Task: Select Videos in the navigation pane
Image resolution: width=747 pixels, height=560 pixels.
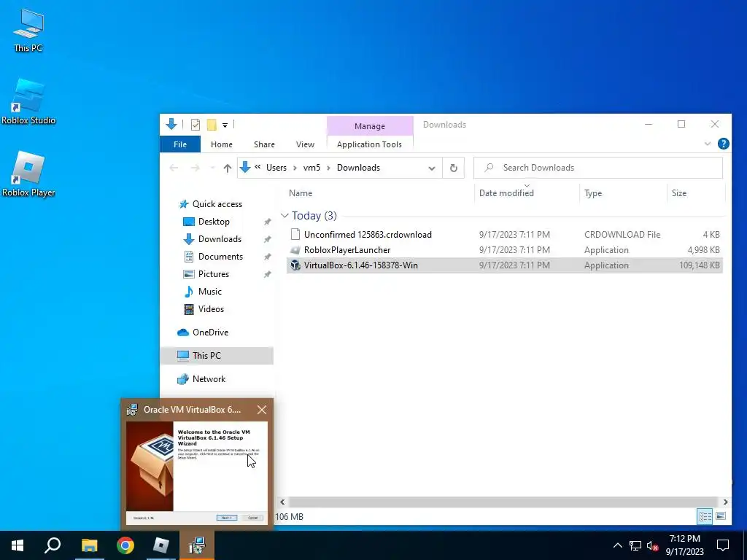Action: click(211, 309)
